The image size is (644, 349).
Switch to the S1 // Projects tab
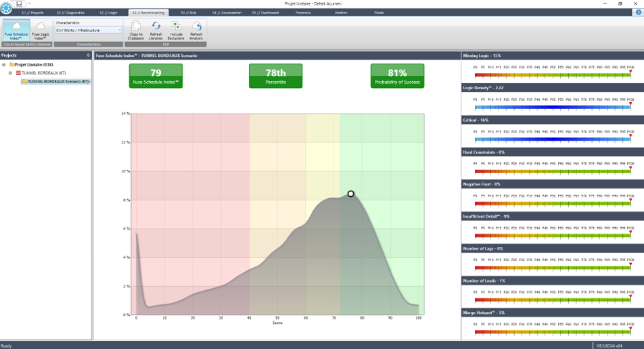[x=33, y=13]
